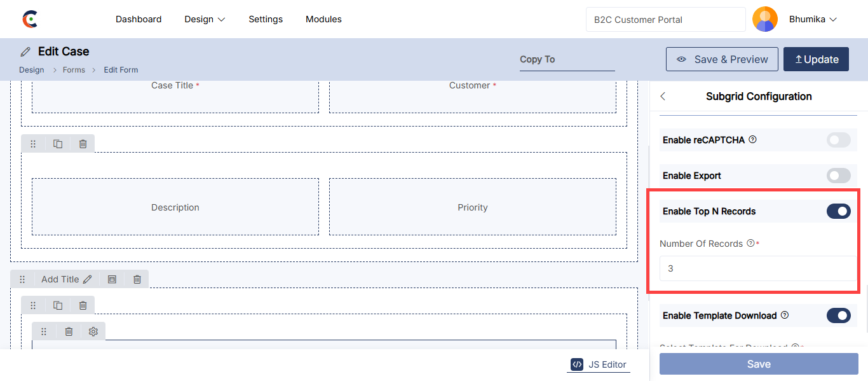Click the settings gear icon on the subgrid

pyautogui.click(x=93, y=331)
